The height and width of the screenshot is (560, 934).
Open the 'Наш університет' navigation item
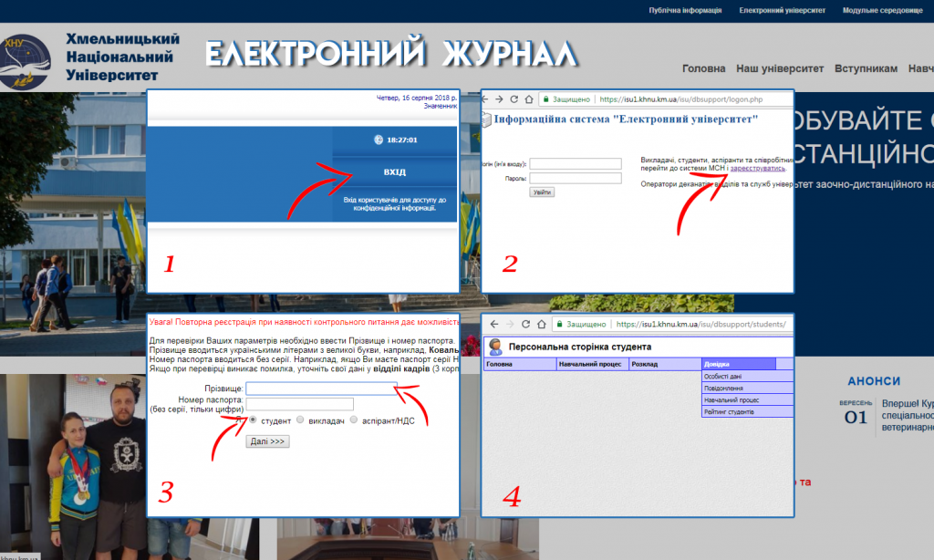click(x=780, y=68)
